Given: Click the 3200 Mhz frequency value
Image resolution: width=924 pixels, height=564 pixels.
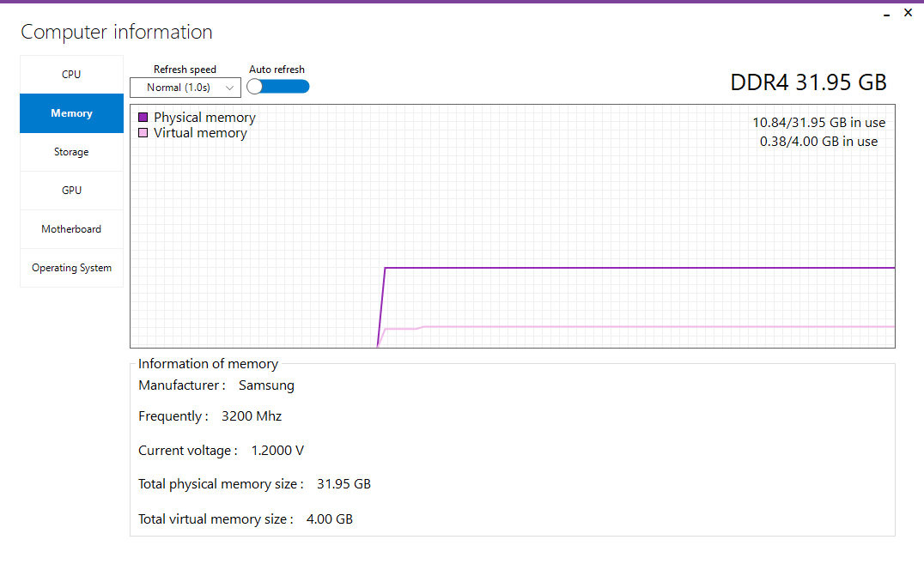Looking at the screenshot, I should (x=252, y=416).
